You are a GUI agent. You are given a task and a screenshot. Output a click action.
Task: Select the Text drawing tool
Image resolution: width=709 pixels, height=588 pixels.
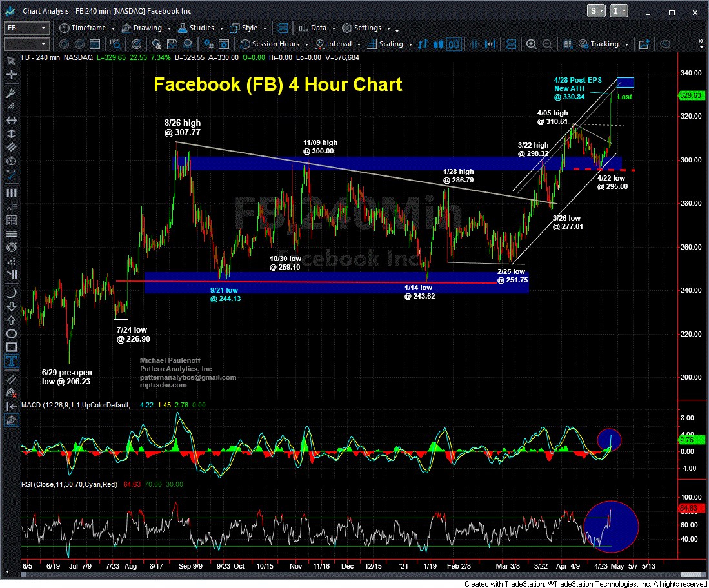tap(12, 360)
